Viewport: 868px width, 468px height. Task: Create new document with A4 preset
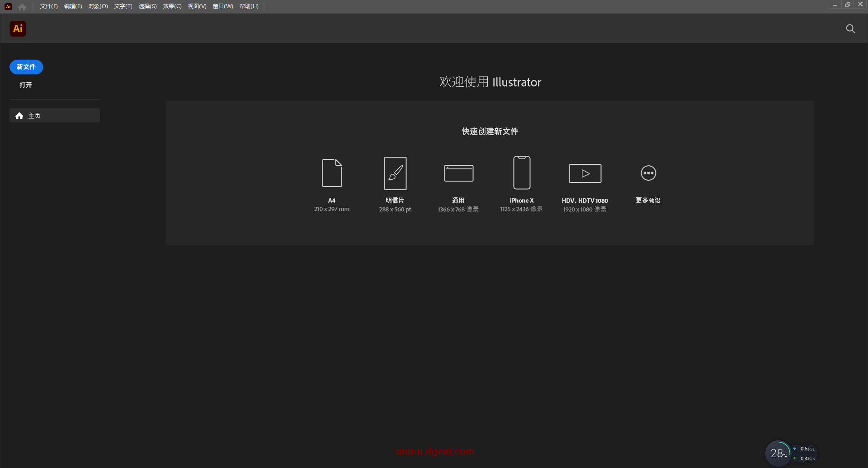pos(331,183)
